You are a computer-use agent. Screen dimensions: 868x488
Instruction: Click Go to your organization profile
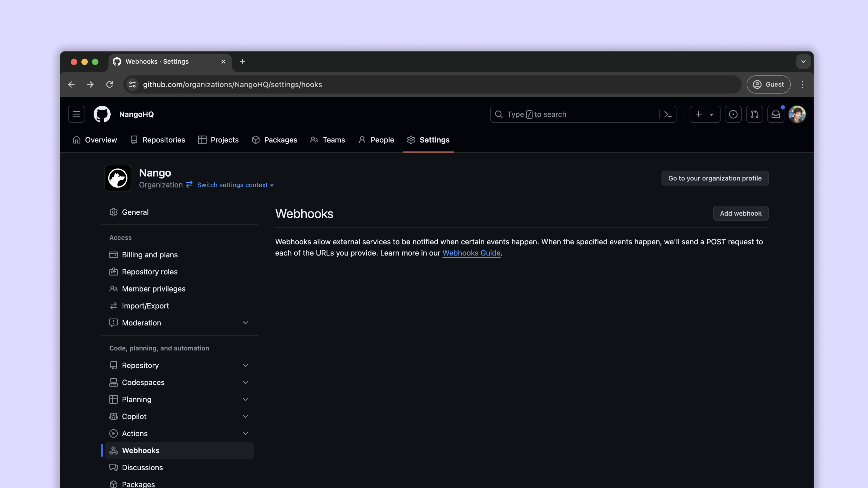[x=715, y=178]
